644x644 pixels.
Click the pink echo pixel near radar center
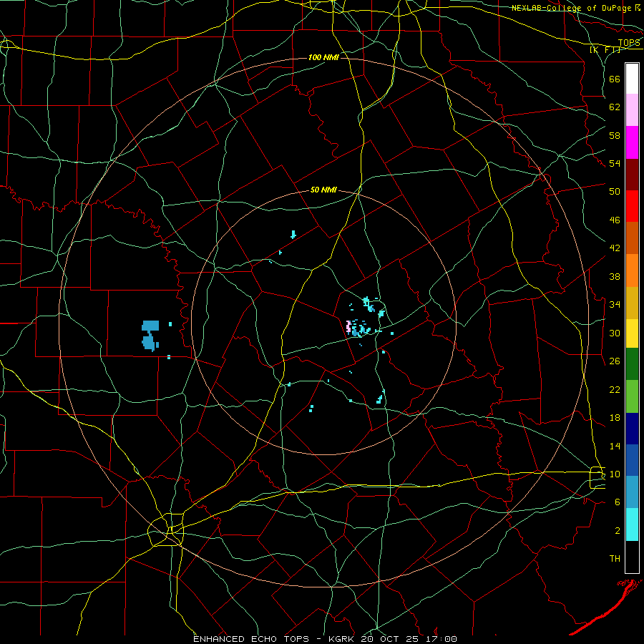[x=348, y=326]
